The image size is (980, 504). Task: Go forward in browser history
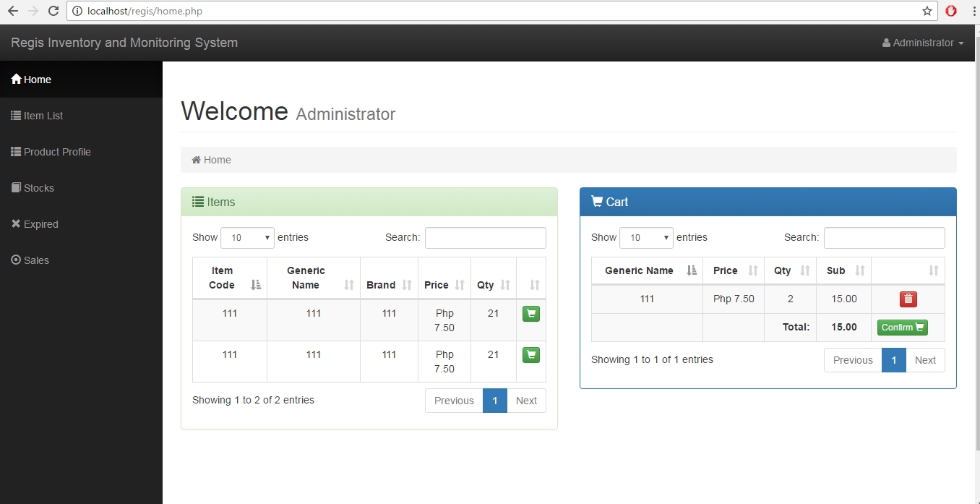[33, 11]
